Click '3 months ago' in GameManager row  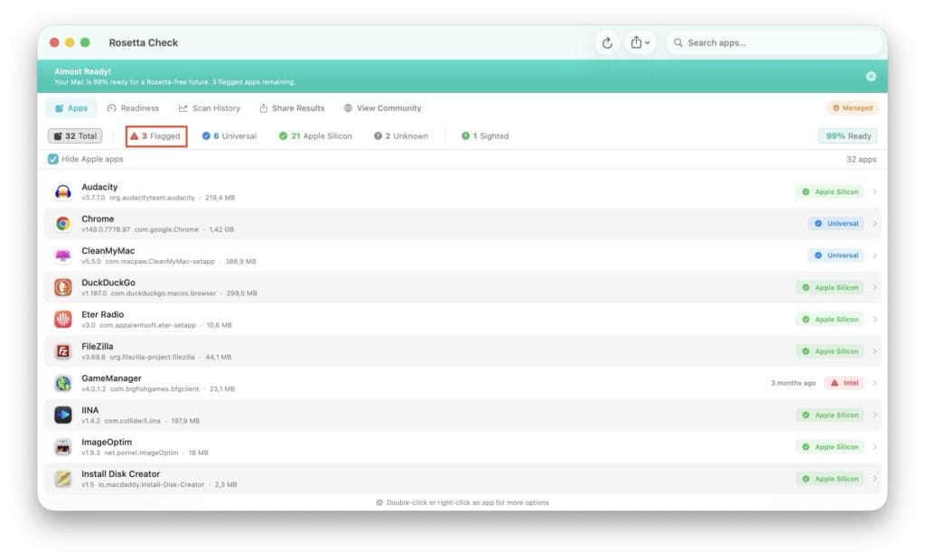tap(793, 383)
